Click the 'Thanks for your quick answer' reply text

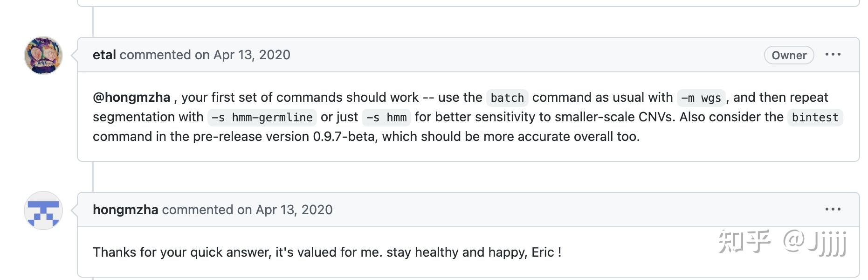182,252
